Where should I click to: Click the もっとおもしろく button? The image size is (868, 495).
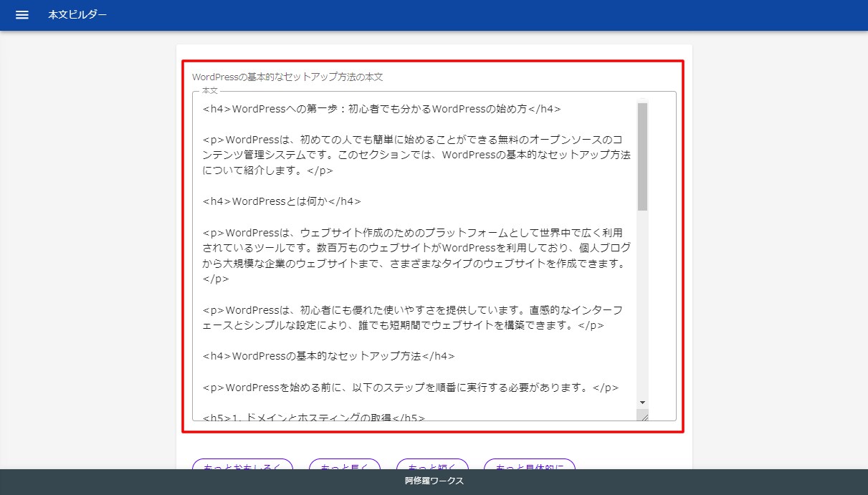tap(242, 464)
